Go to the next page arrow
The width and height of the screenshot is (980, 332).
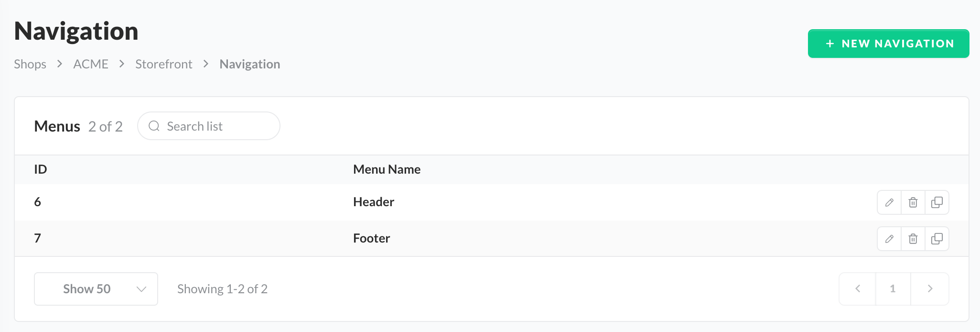(930, 288)
